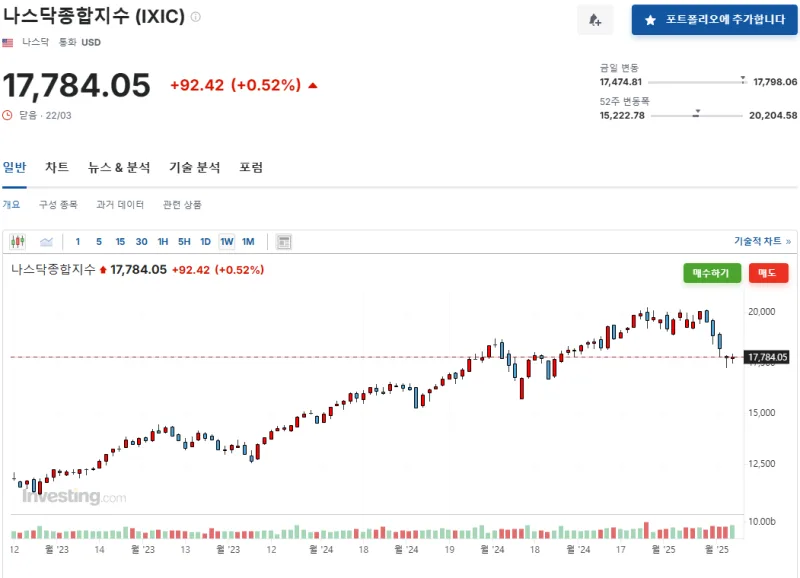Image resolution: width=800 pixels, height=578 pixels.
Task: Select the candlestick chart type icon
Action: click(x=18, y=241)
